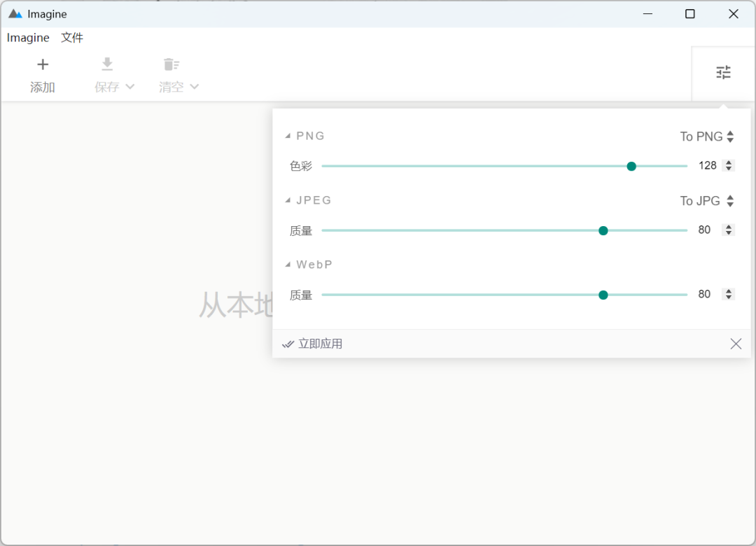Image resolution: width=756 pixels, height=546 pixels.
Task: Click the JPEG 质量 value stepper
Action: [729, 230]
